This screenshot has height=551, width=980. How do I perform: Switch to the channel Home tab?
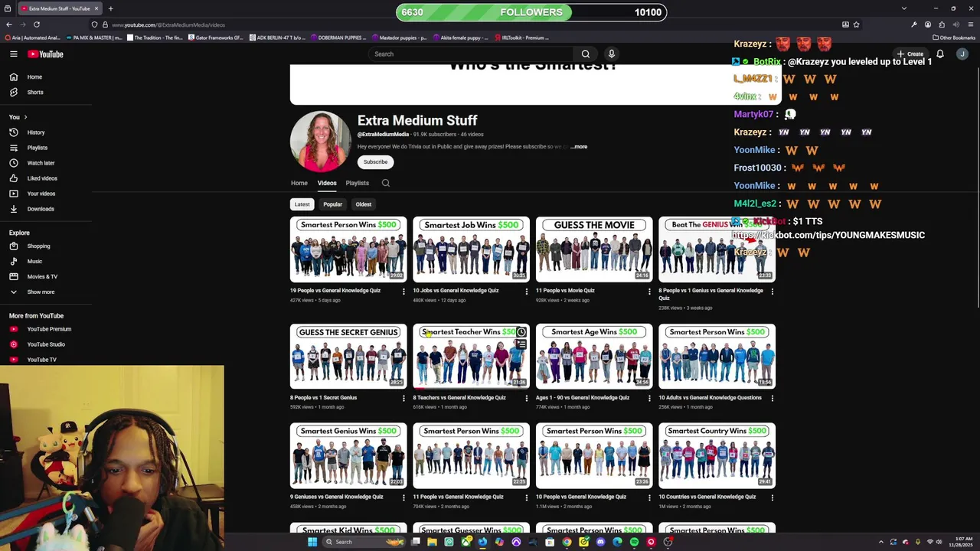(x=299, y=183)
